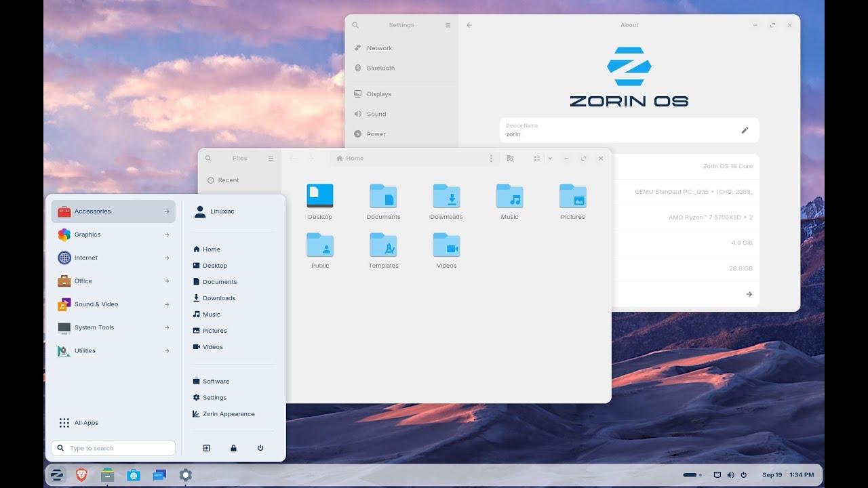Open the Documents folder in Files
The image size is (868, 488).
tap(383, 201)
